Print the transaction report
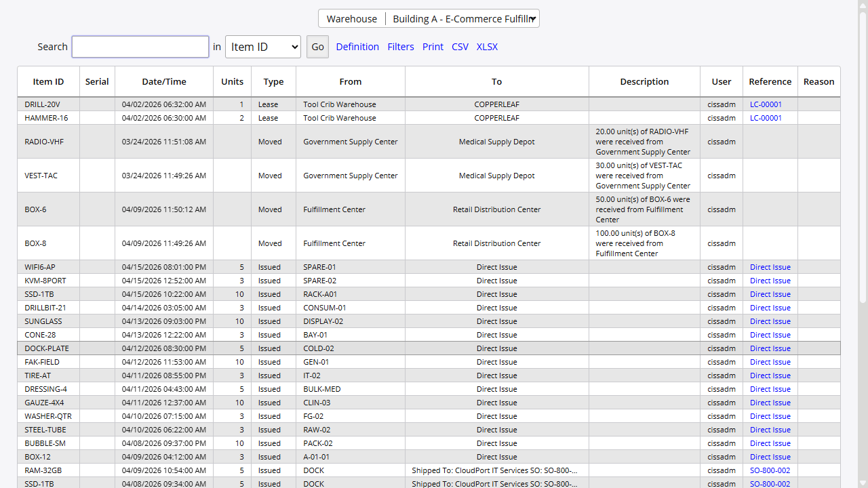 click(433, 47)
